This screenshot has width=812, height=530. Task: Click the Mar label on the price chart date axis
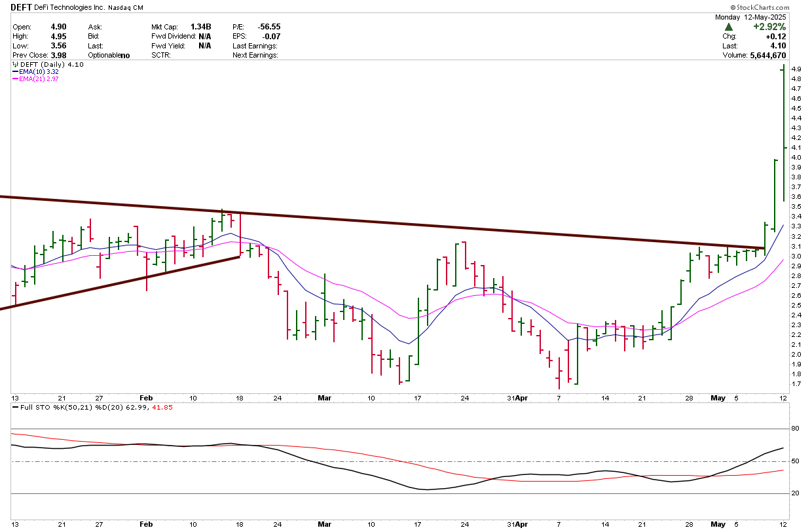point(325,397)
